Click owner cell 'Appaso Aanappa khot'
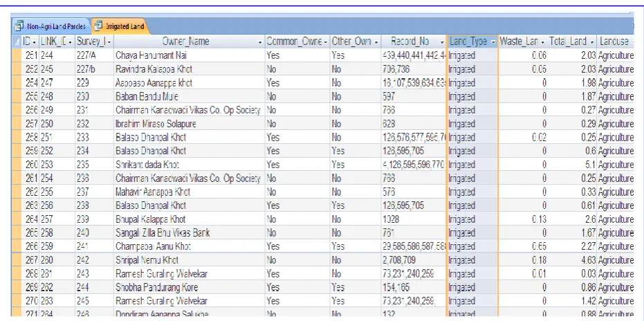The height and width of the screenshot is (321, 644). point(190,82)
